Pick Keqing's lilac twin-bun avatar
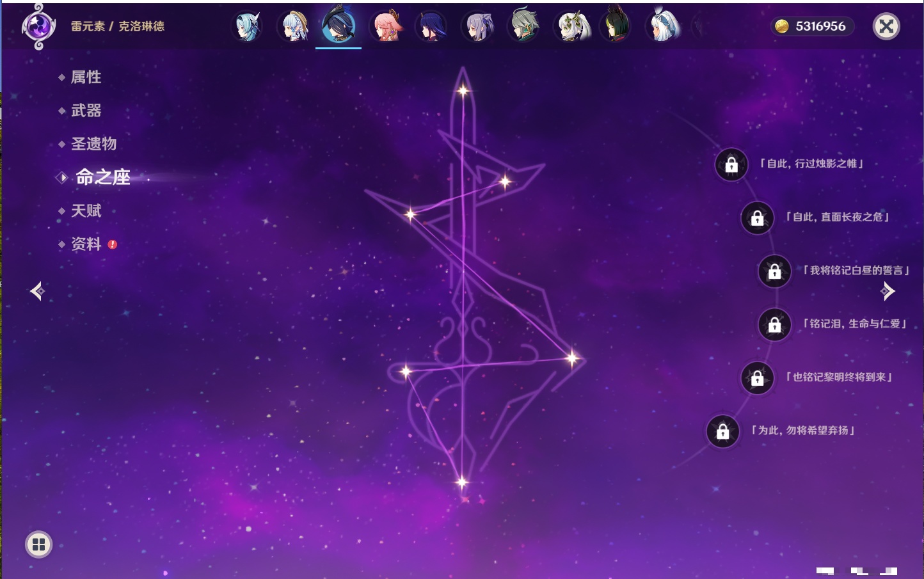The width and height of the screenshot is (924, 579). point(477,26)
